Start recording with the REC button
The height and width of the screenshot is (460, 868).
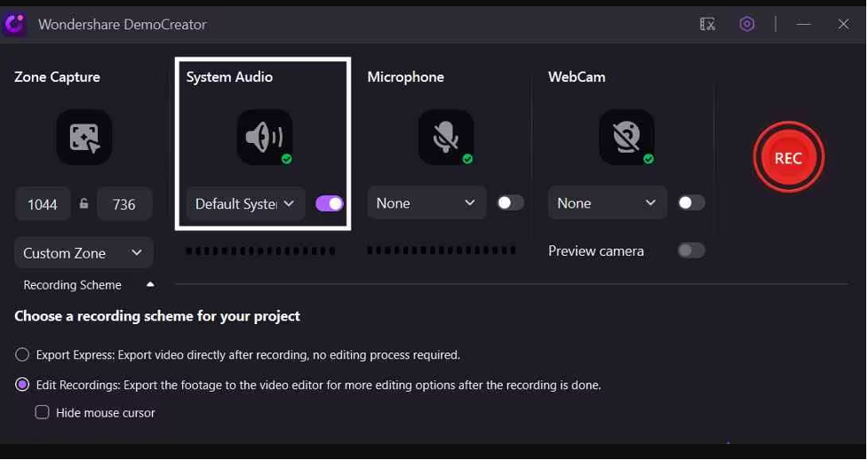[788, 158]
